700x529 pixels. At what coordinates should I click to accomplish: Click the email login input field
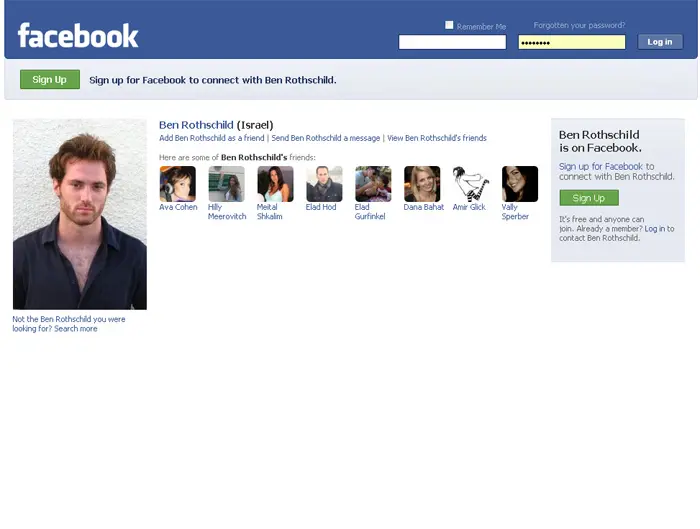point(452,42)
